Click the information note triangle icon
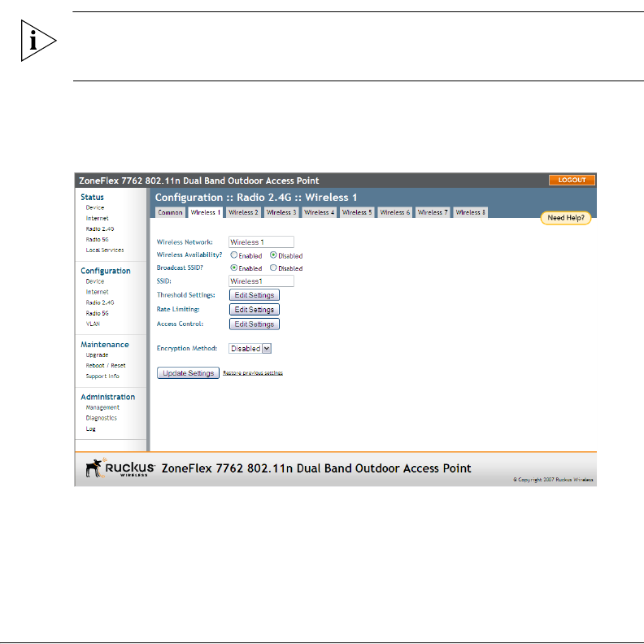 click(38, 41)
